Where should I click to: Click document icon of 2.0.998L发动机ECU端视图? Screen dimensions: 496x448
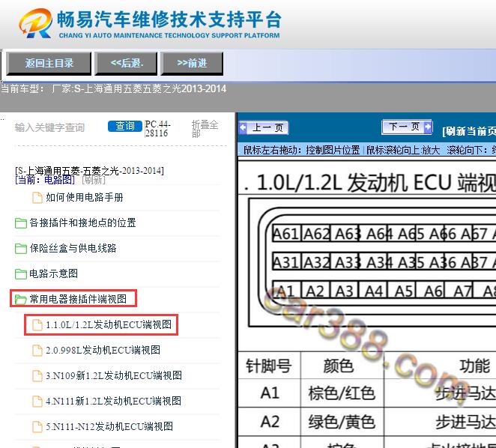pyautogui.click(x=37, y=351)
